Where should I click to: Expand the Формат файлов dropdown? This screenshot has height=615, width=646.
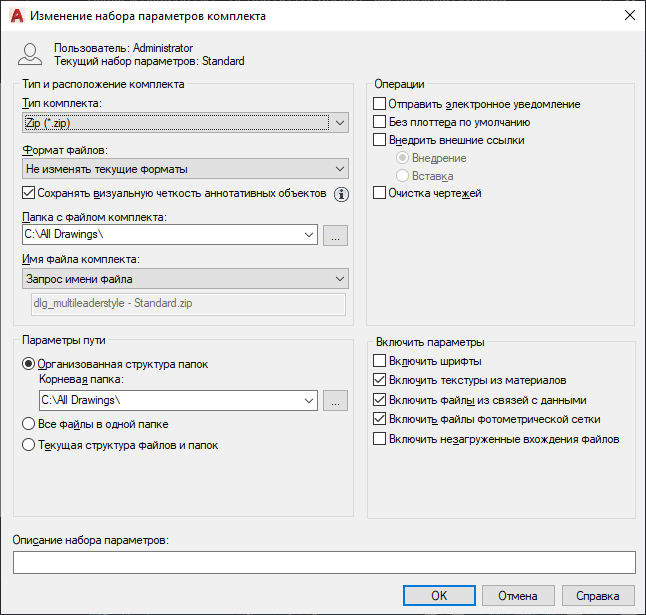[x=185, y=169]
